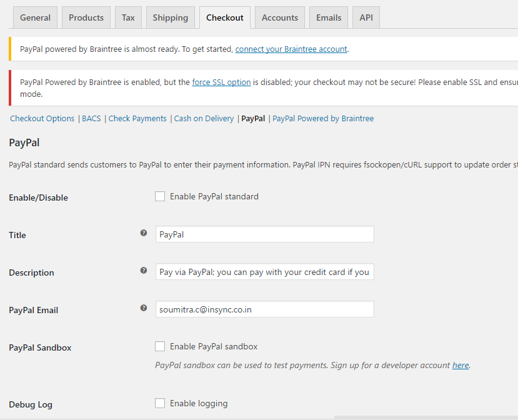Focus the Title input containing PayPal
Viewport: 518px width, 420px height.
[x=264, y=234]
